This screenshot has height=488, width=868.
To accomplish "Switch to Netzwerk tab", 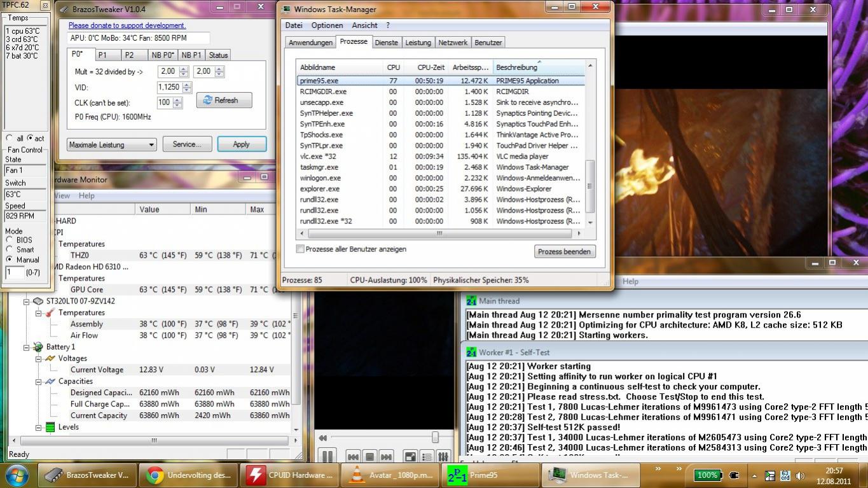I will [453, 43].
